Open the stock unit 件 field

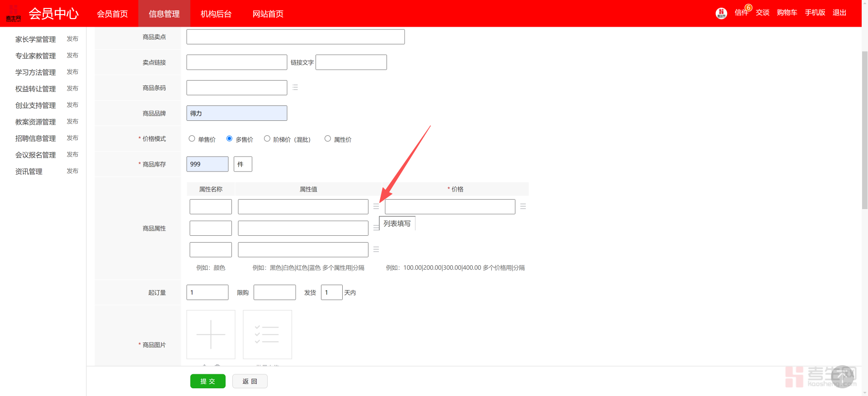click(x=243, y=164)
